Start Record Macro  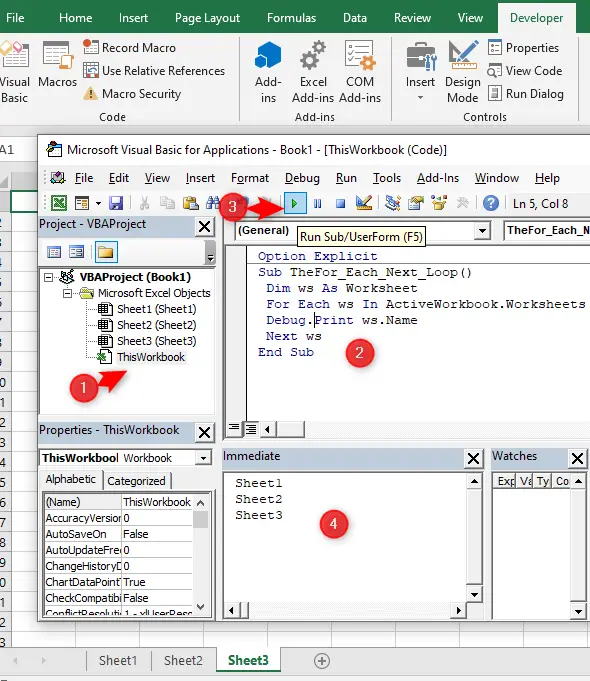tap(129, 47)
